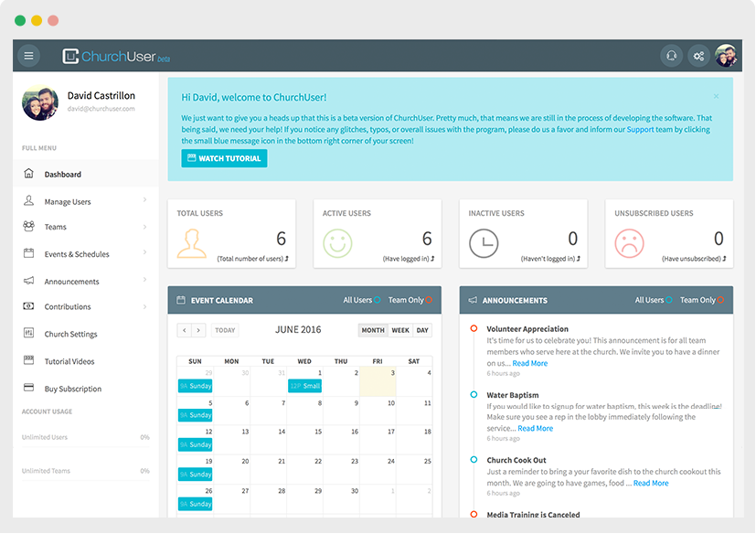
Task: Select June 3 in the calendar
Action: (378, 381)
